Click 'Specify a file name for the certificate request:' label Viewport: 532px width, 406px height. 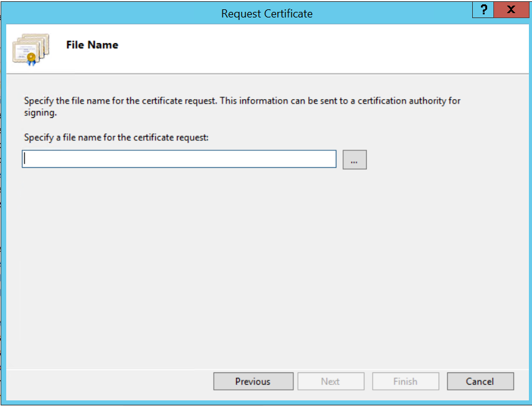point(116,138)
